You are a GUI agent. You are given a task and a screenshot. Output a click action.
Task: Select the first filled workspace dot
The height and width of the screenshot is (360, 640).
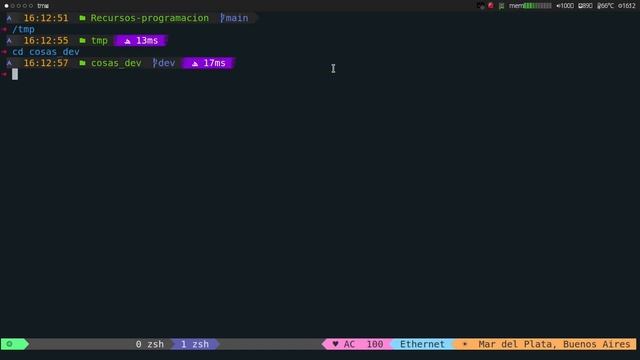pos(6,6)
